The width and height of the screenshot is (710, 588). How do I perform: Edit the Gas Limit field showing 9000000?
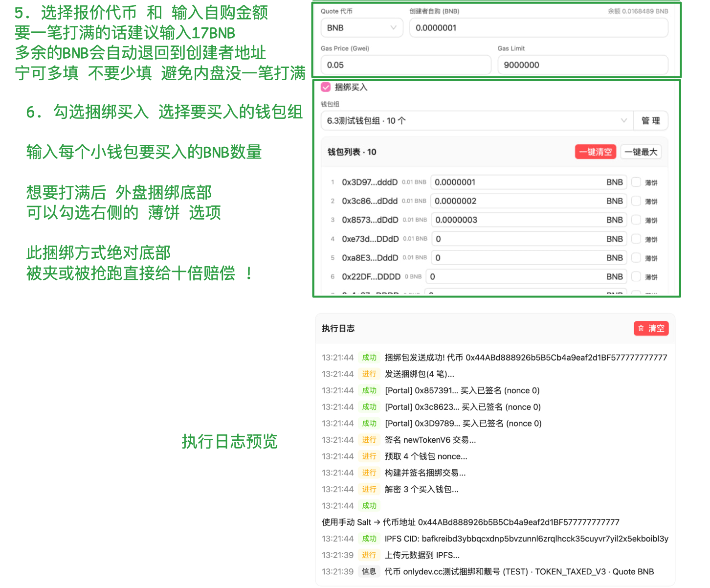(x=582, y=65)
